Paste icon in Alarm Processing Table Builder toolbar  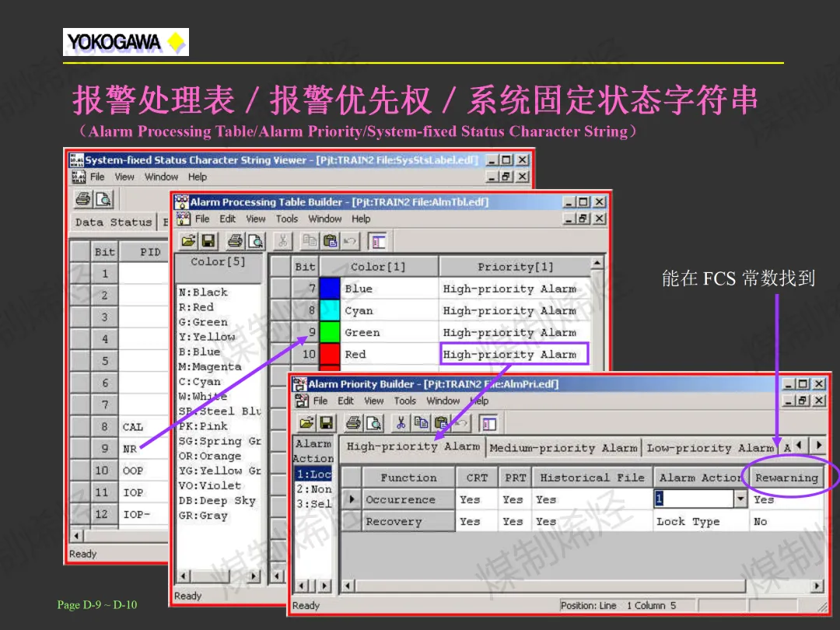tap(330, 241)
